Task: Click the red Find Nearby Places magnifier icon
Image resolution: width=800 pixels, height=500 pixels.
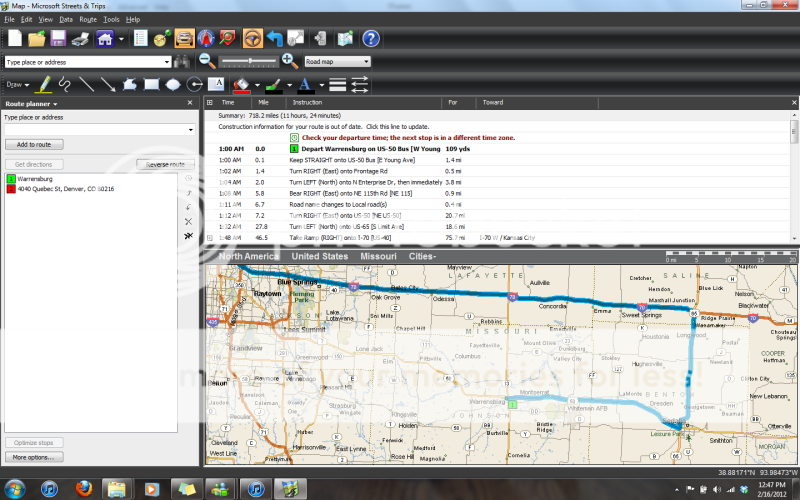Action: (x=228, y=38)
